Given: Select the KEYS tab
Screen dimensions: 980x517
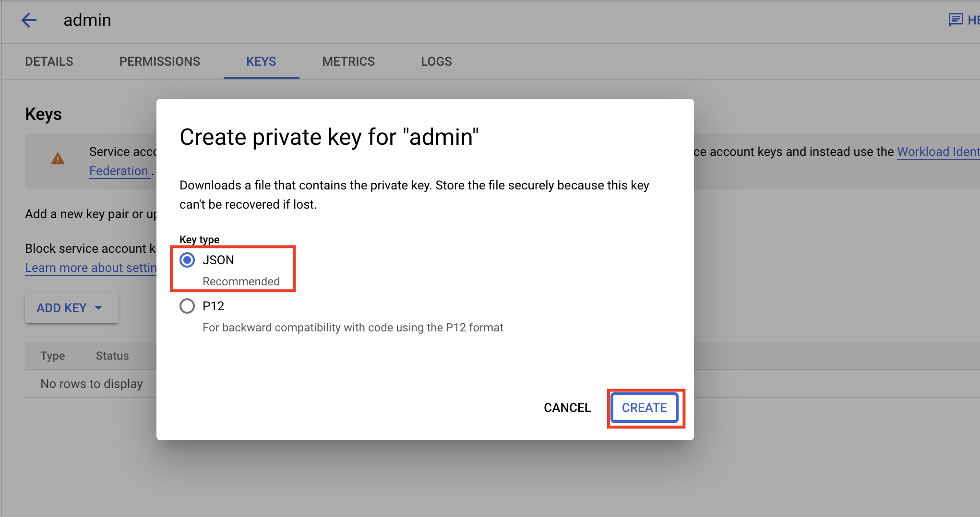Looking at the screenshot, I should pos(261,61).
